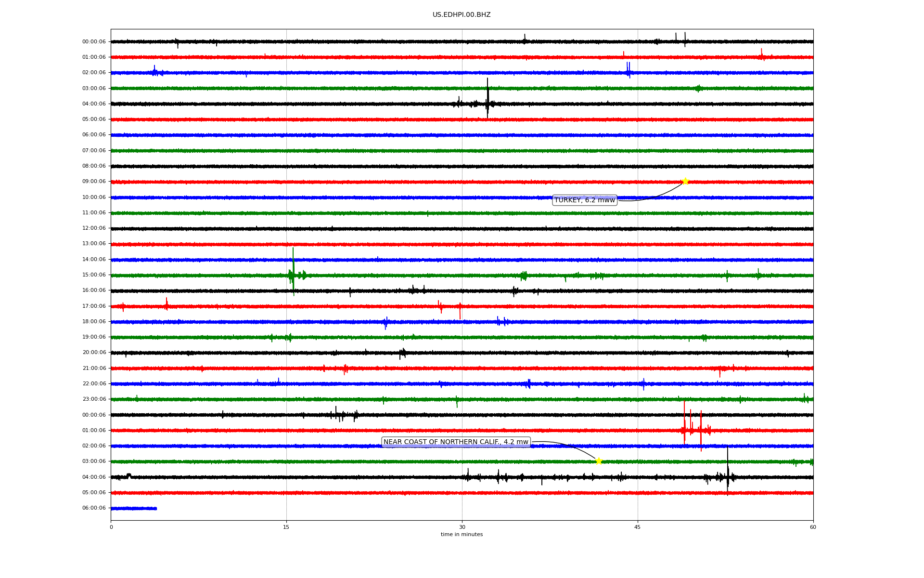Click the tall green spike on the 15:00:06 trace
This screenshot has height=578, width=924.
(x=293, y=271)
